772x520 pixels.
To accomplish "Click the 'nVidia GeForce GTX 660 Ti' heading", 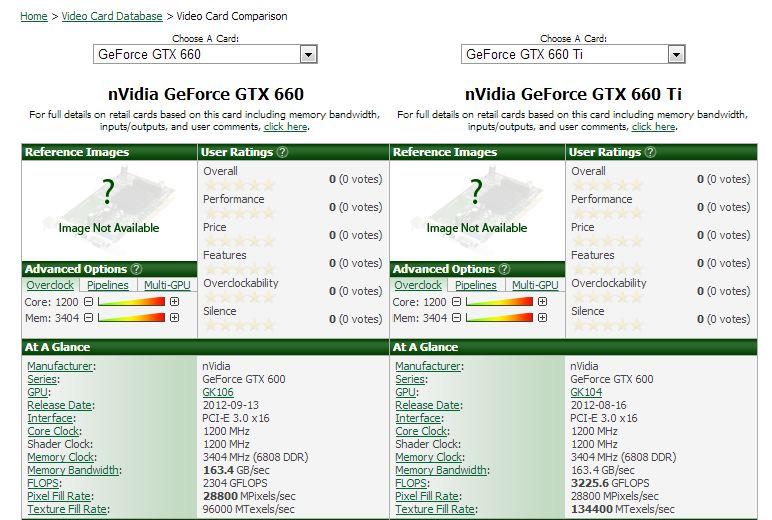I will tap(573, 94).
